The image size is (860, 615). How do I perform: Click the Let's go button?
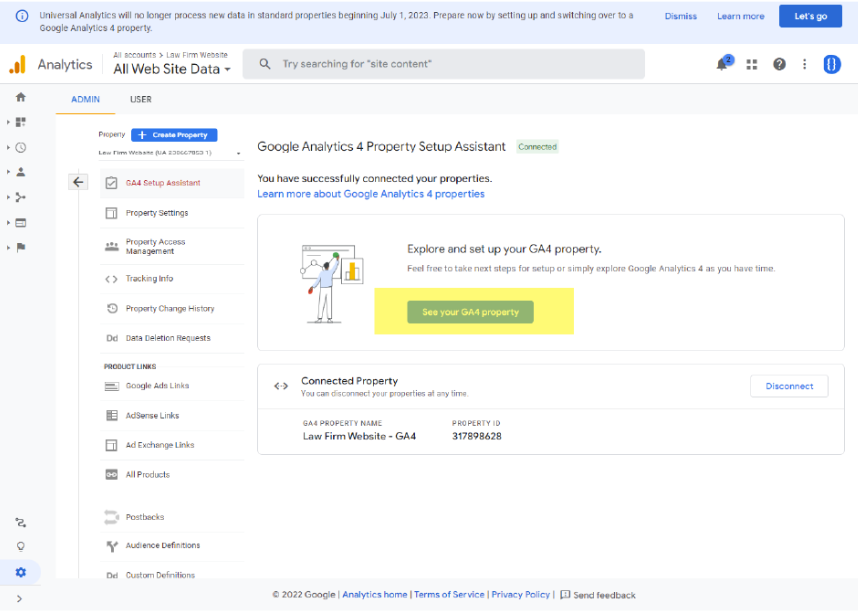810,16
